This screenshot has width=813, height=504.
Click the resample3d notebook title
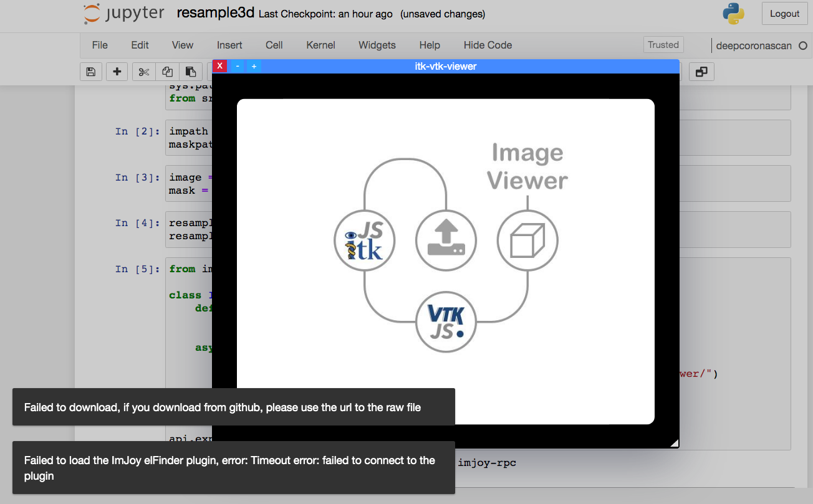click(216, 13)
